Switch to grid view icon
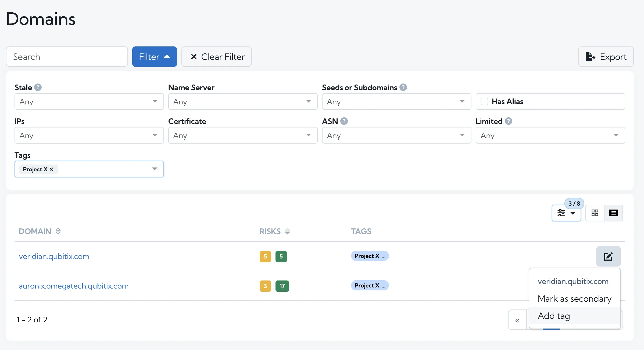Viewport: 644px width, 350px height. tap(595, 213)
